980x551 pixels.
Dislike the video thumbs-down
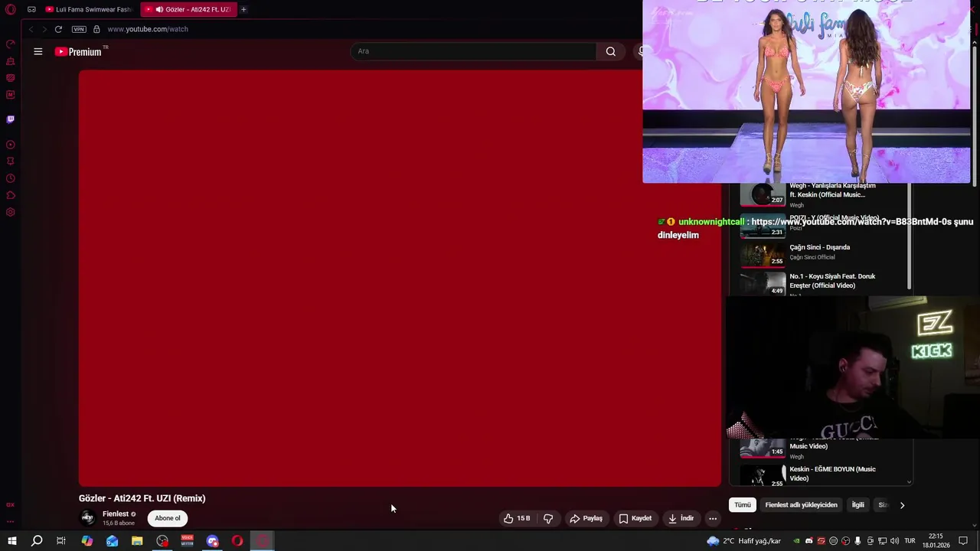[548, 518]
